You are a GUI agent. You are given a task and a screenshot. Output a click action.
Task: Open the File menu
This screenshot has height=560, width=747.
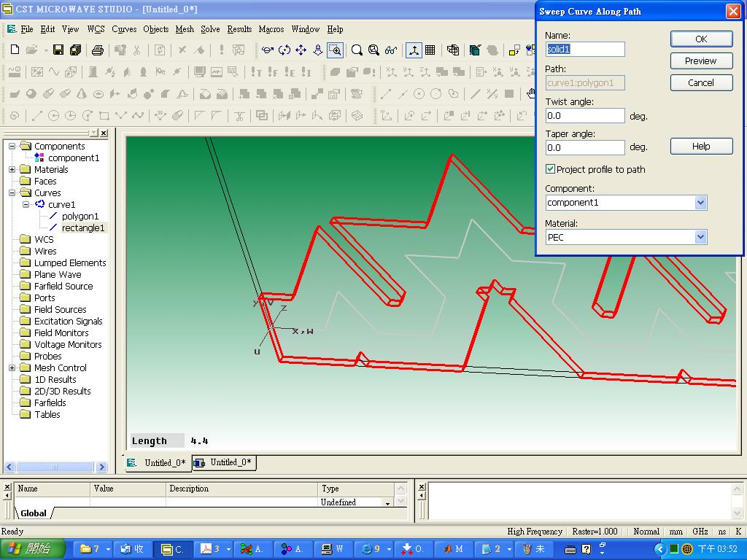click(x=27, y=29)
